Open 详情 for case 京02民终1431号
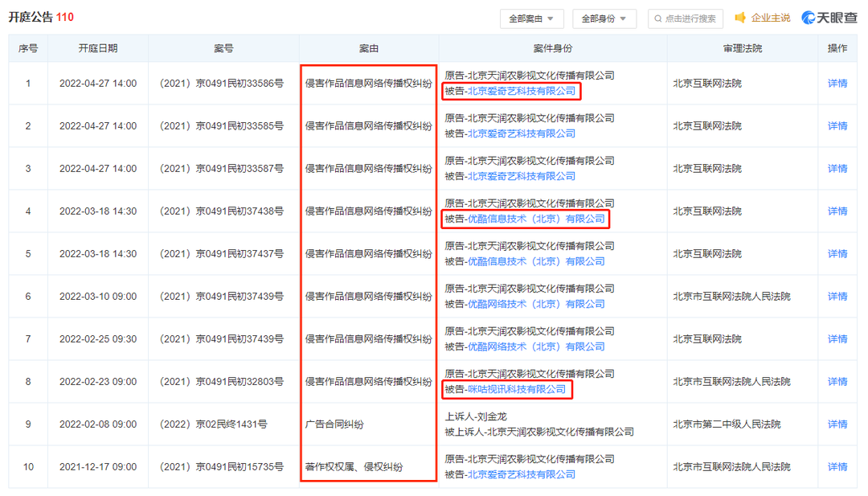 (837, 424)
